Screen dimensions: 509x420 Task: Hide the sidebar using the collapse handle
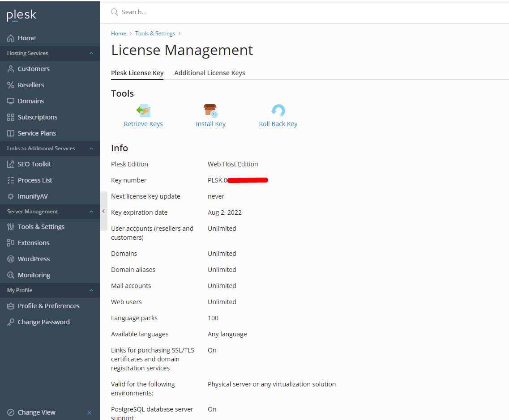pos(103,211)
